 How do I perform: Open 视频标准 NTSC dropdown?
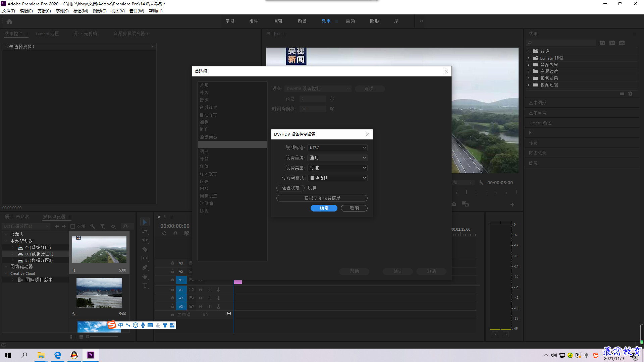(337, 148)
